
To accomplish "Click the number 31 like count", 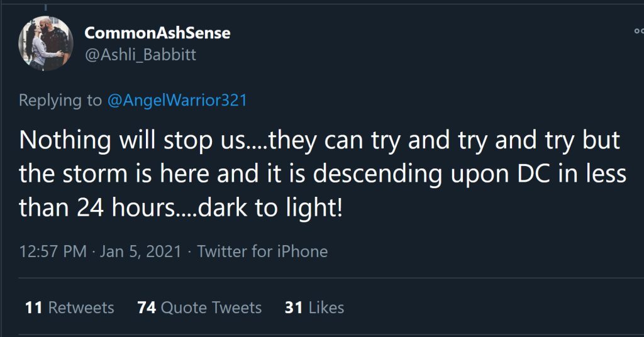I will 294,307.
